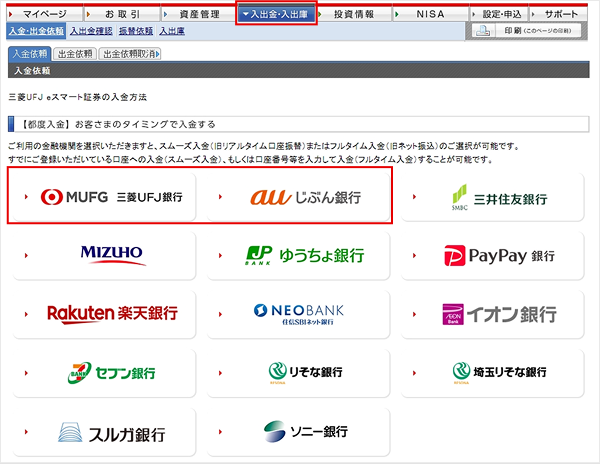Select the りそな銀行 logo
Viewport: 600px width, 464px height.
[x=305, y=373]
